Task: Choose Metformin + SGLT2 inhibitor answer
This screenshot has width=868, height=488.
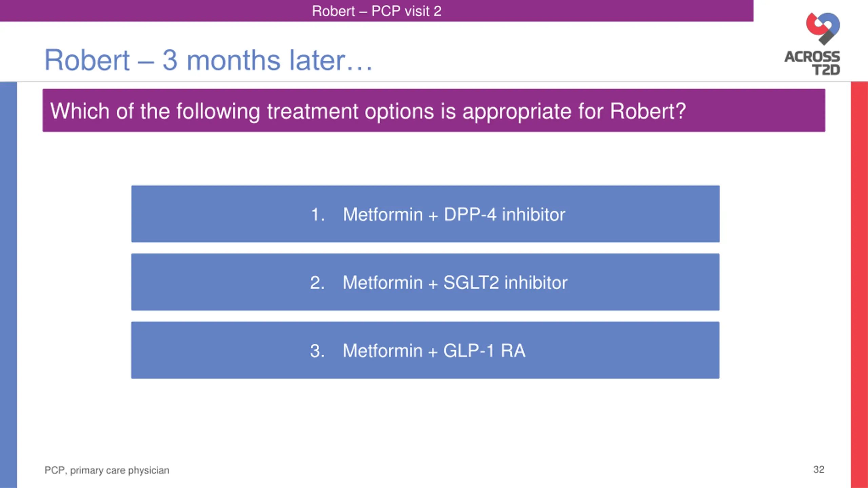Action: 425,282
